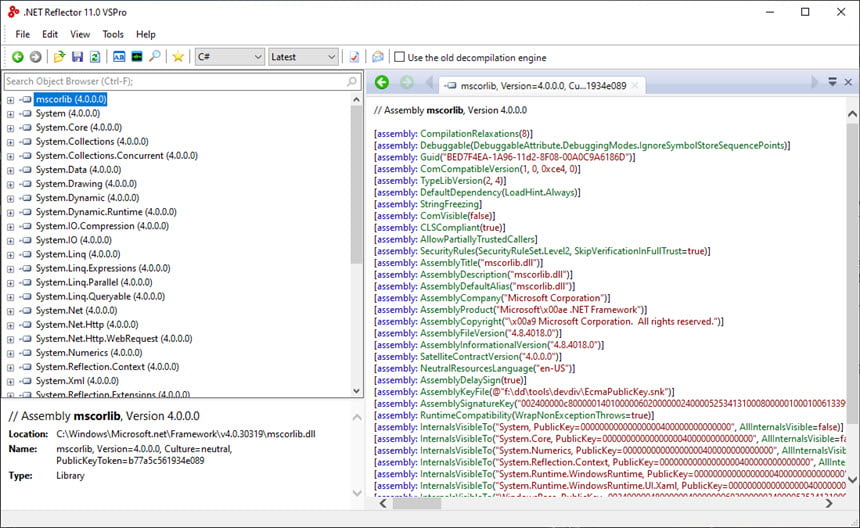Image resolution: width=860 pixels, height=528 pixels.
Task: Click the tab list dropdown arrow icon
Action: pos(832,82)
